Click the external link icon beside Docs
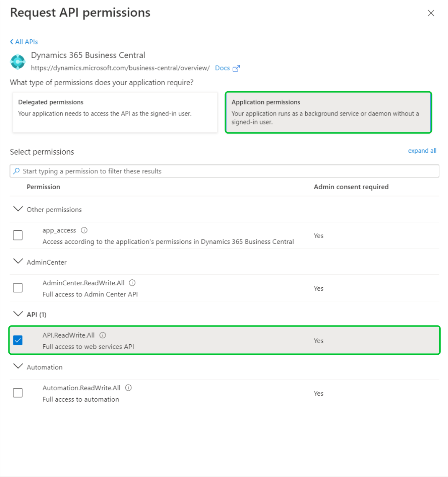The width and height of the screenshot is (448, 477). pos(236,68)
